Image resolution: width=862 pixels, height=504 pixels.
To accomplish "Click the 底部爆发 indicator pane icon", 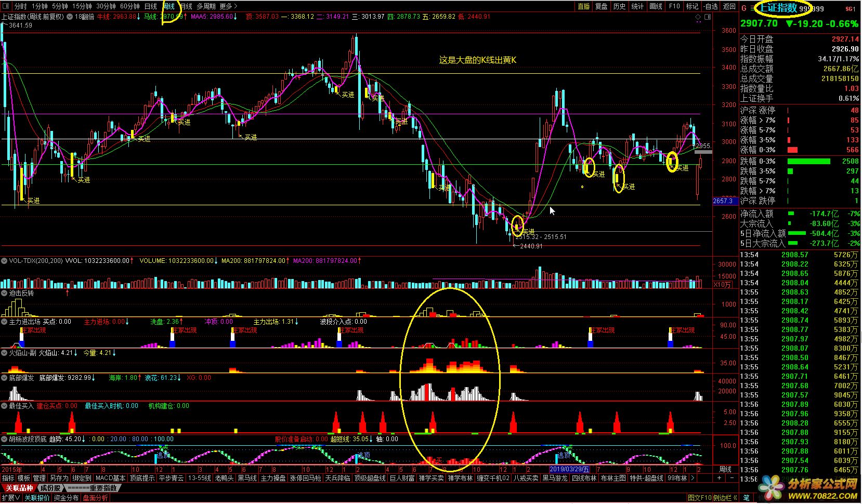I will coord(5,378).
